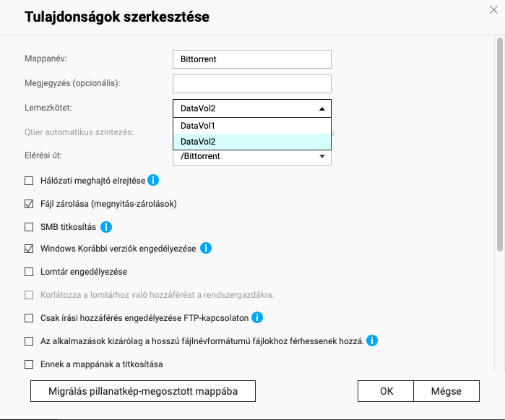
Task: Close the Tulajdonságok szerkesztése dialog
Action: click(493, 10)
